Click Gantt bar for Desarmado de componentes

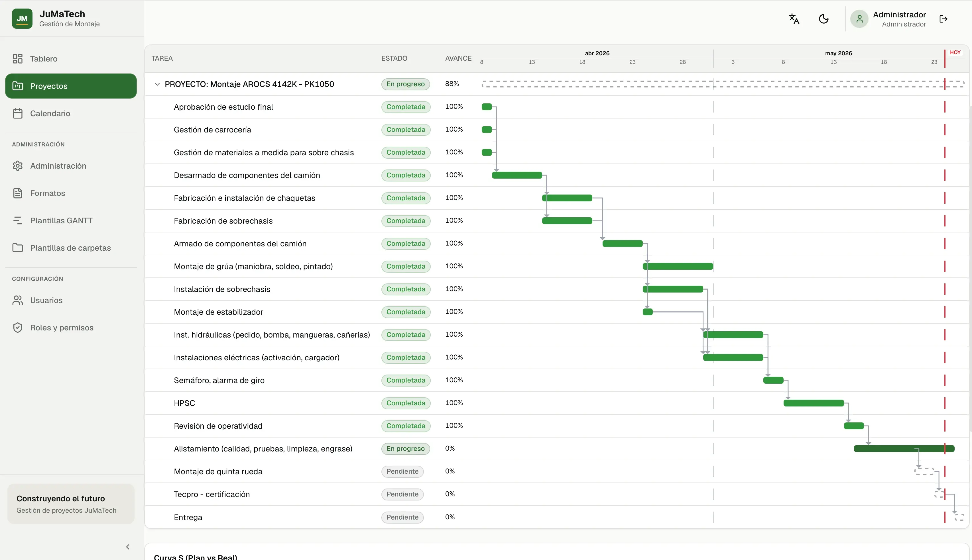click(517, 175)
